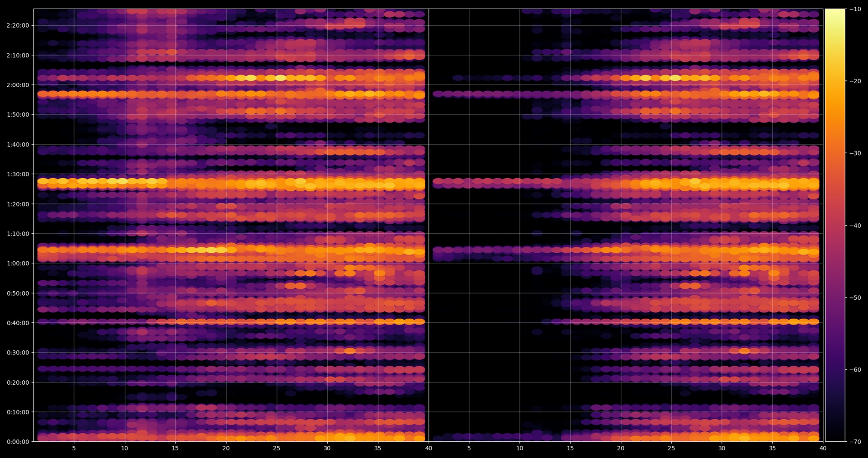868x458 pixels.
Task: Click the 0:10:00 y-axis tick label
Action: tap(18, 412)
